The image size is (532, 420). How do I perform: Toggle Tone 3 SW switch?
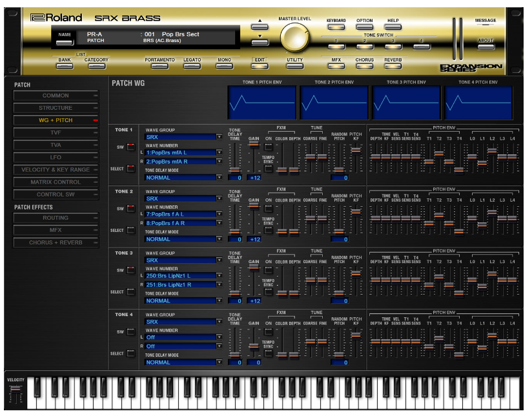pyautogui.click(x=131, y=270)
